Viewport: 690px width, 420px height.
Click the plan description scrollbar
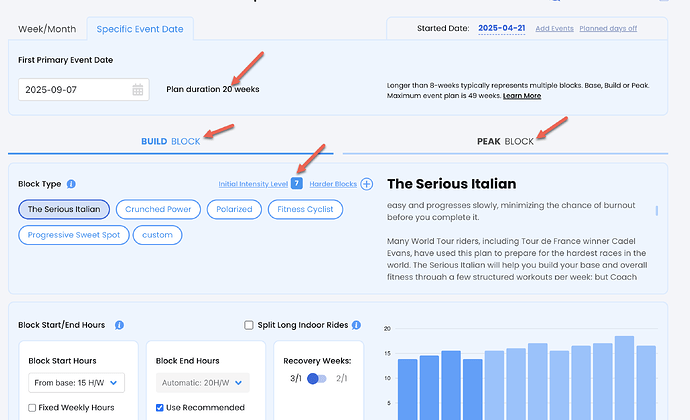tap(657, 210)
